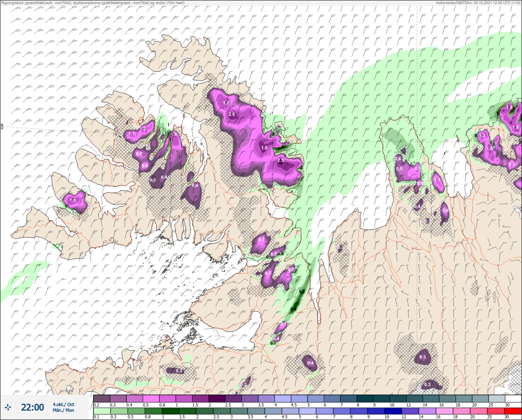
Task: Select the violet rain swatch labeled 14
Action: tap(427, 411)
